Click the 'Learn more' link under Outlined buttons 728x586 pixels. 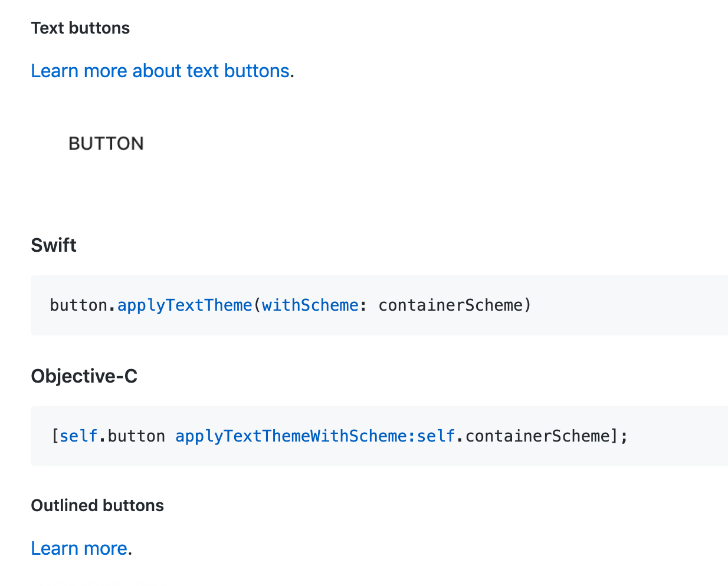click(x=79, y=548)
